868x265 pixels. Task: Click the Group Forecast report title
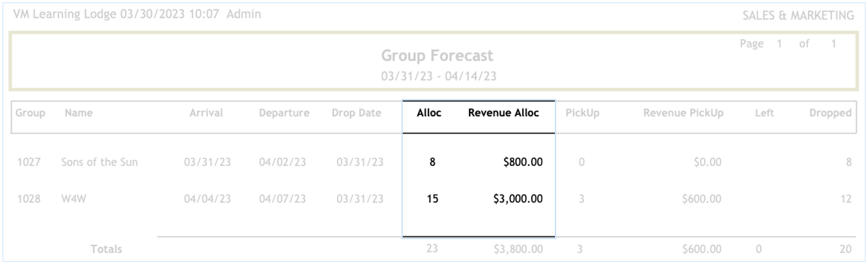[434, 56]
